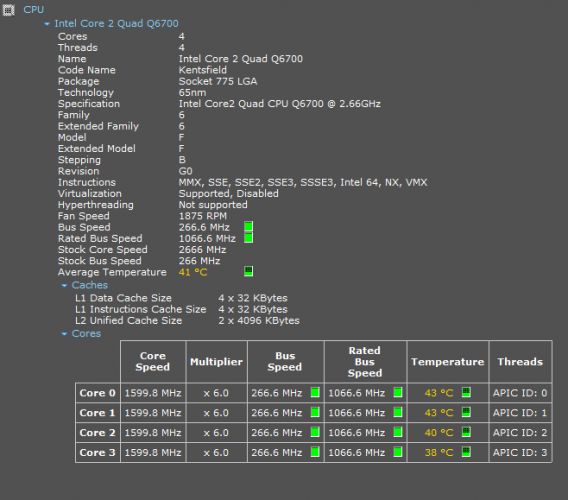This screenshot has width=568, height=500.
Task: Click Core 0 Bus Speed green indicator
Action: coord(315,392)
